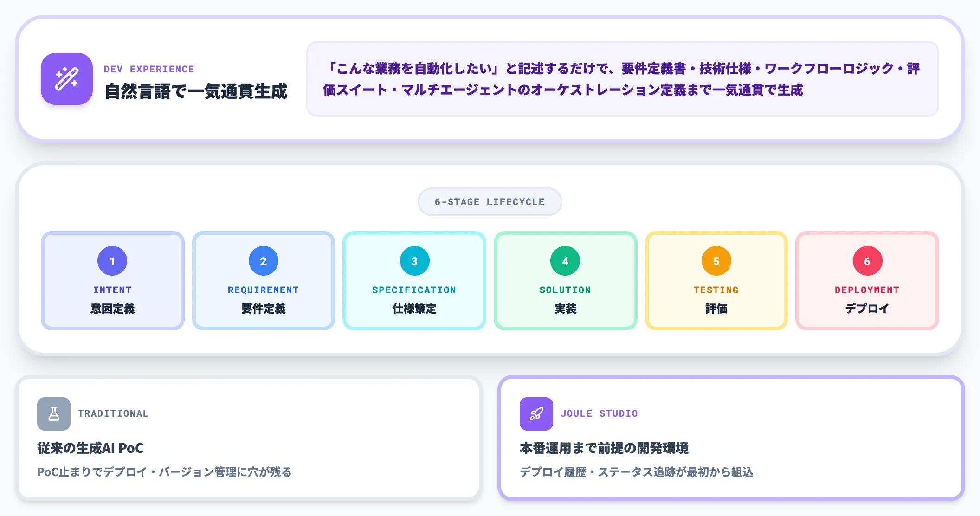Image resolution: width=980 pixels, height=516 pixels.
Task: Select the stage 1 number circle
Action: coord(112,261)
